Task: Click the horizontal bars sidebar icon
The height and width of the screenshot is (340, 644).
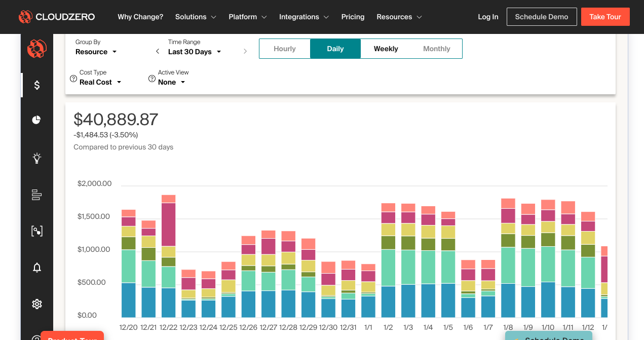Action: 36,195
